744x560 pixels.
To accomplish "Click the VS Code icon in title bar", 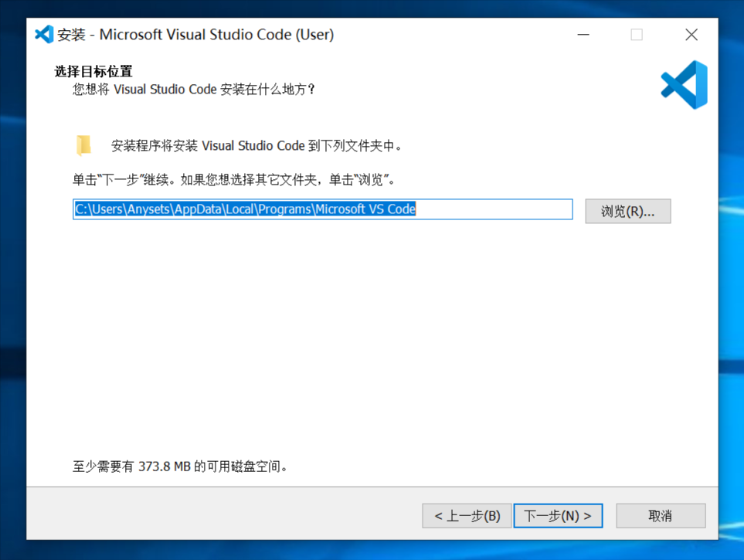I will (44, 34).
